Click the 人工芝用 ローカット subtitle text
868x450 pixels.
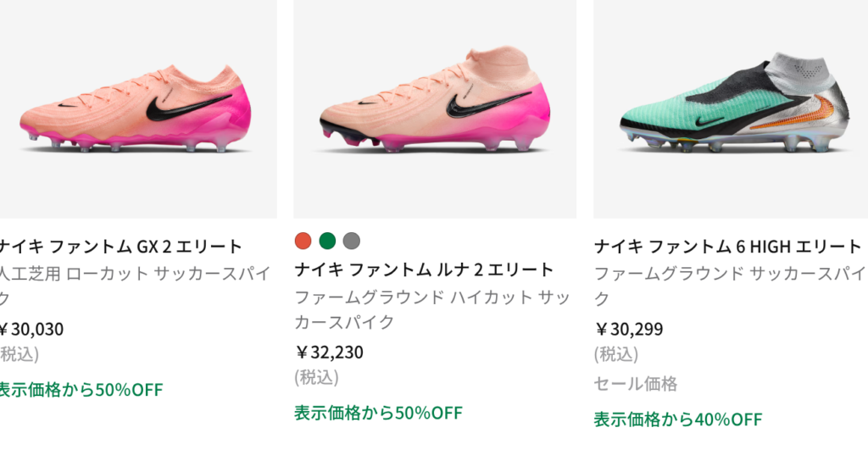[x=134, y=274]
